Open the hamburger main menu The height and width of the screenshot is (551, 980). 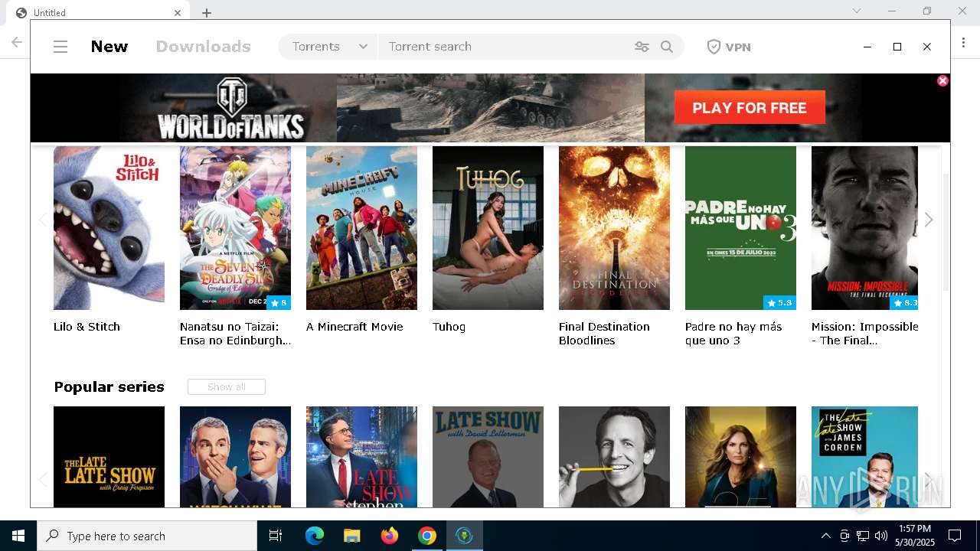60,47
